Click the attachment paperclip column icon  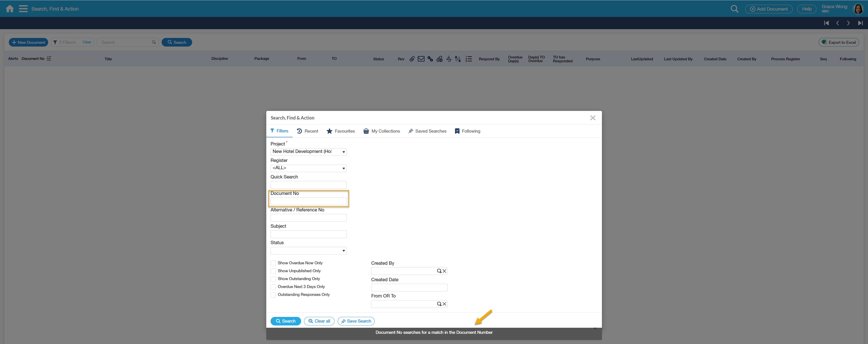412,59
